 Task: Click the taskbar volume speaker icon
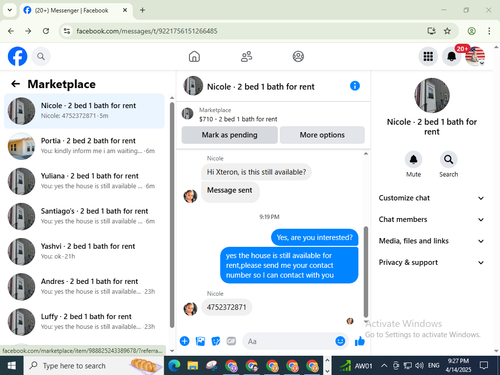tap(418, 366)
